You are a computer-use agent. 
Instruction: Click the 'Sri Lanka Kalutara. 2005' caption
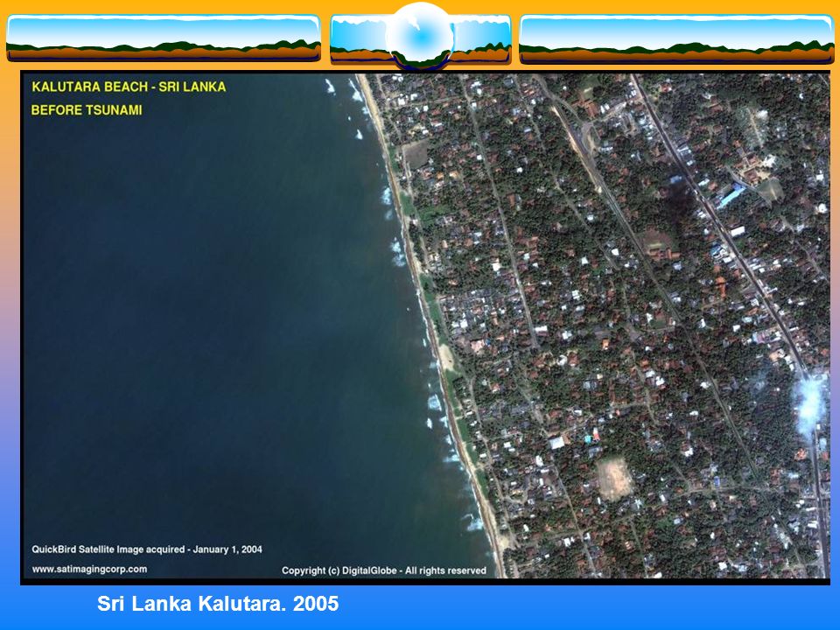(218, 604)
